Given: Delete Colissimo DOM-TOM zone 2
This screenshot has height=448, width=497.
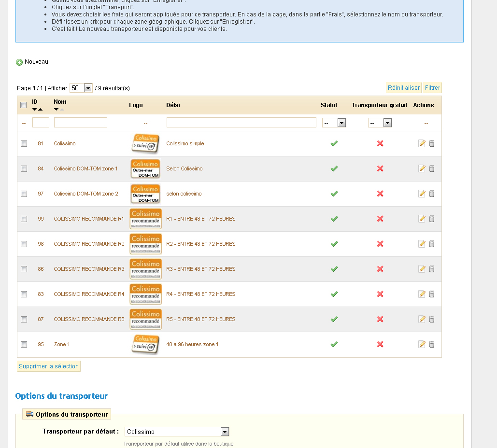Looking at the screenshot, I should [432, 194].
